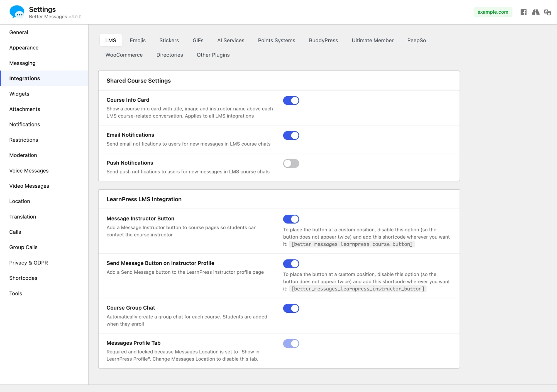Toggle Course Info Card switch
Screen dimensions: 557x392
point(291,101)
